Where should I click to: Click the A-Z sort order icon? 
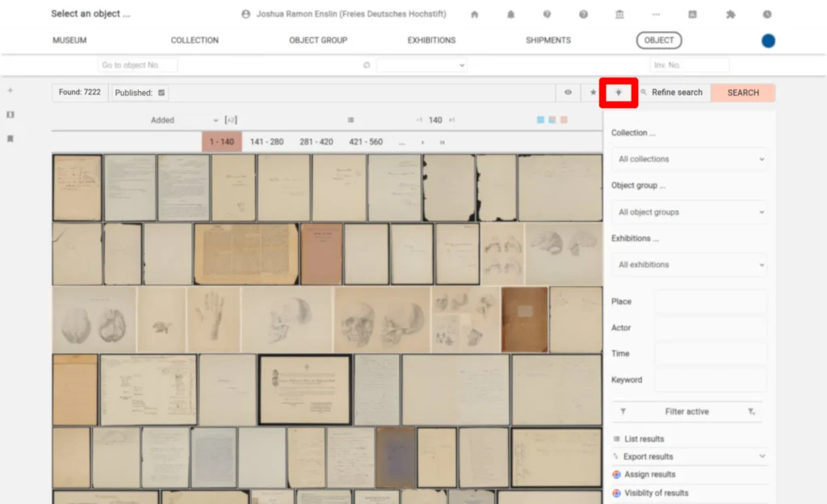(x=231, y=120)
